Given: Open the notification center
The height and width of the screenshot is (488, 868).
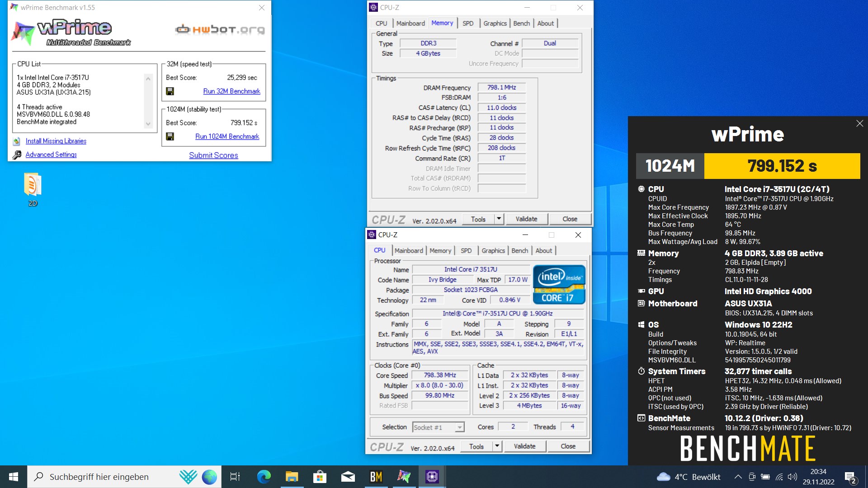Looking at the screenshot, I should (850, 477).
